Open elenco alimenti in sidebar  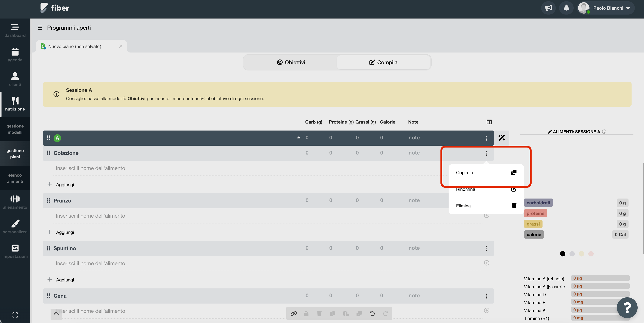coord(15,178)
